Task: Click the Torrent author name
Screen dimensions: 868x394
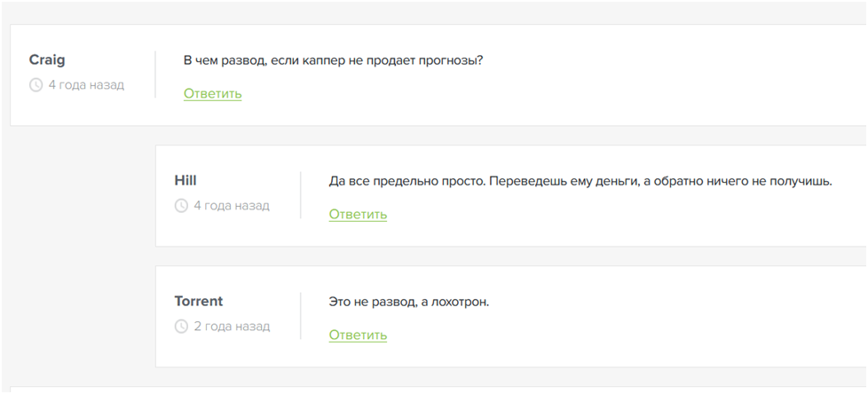Action: click(199, 301)
